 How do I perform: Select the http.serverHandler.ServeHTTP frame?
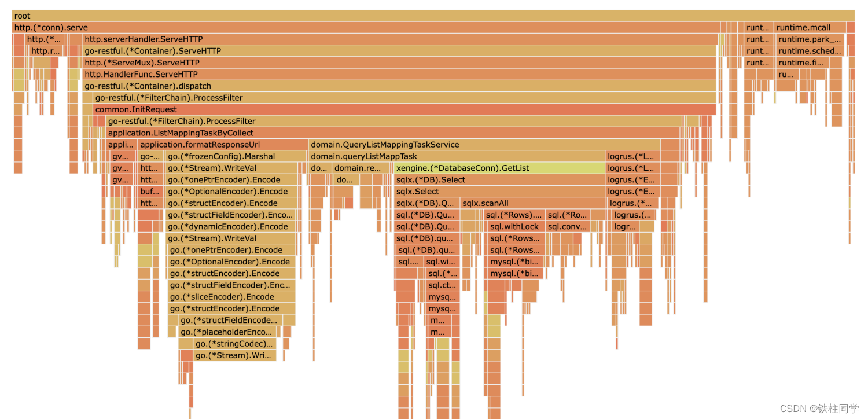pyautogui.click(x=399, y=39)
